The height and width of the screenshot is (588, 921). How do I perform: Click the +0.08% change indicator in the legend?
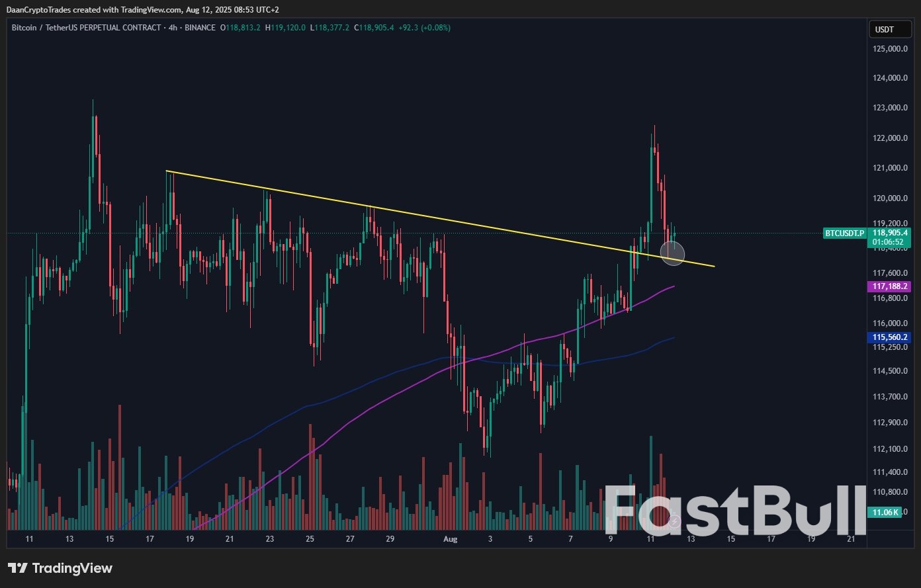tap(436, 28)
